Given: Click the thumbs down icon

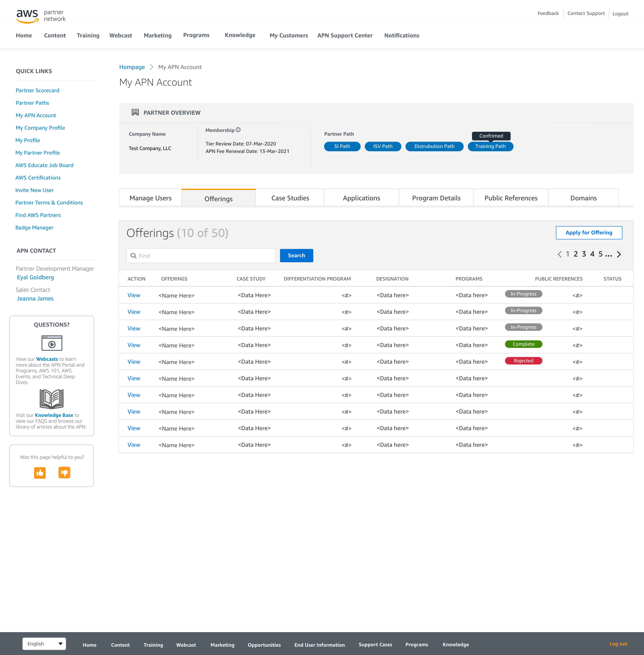Looking at the screenshot, I should point(64,473).
